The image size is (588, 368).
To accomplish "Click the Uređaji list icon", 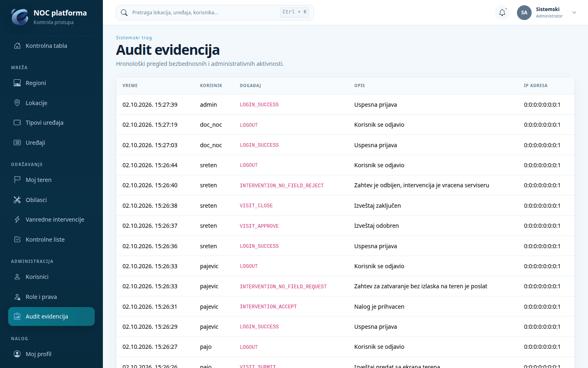I will pyautogui.click(x=17, y=143).
